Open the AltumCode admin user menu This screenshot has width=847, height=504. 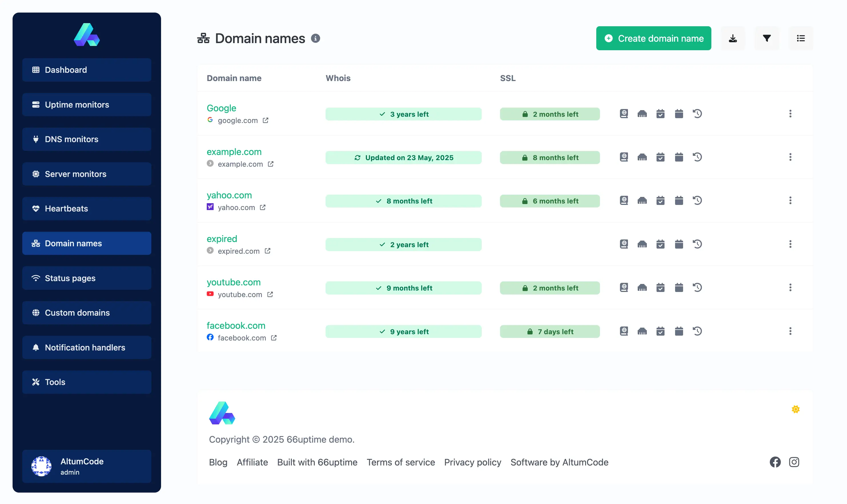(87, 466)
